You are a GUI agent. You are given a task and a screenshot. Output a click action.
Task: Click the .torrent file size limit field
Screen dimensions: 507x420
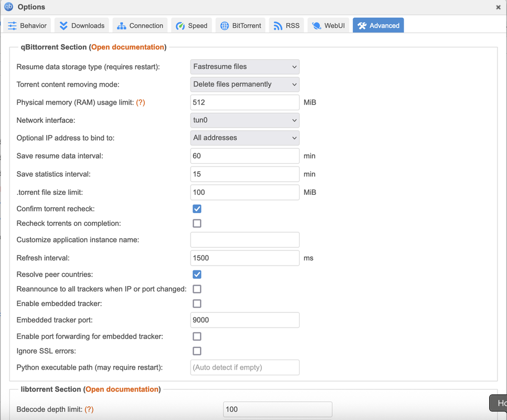245,192
